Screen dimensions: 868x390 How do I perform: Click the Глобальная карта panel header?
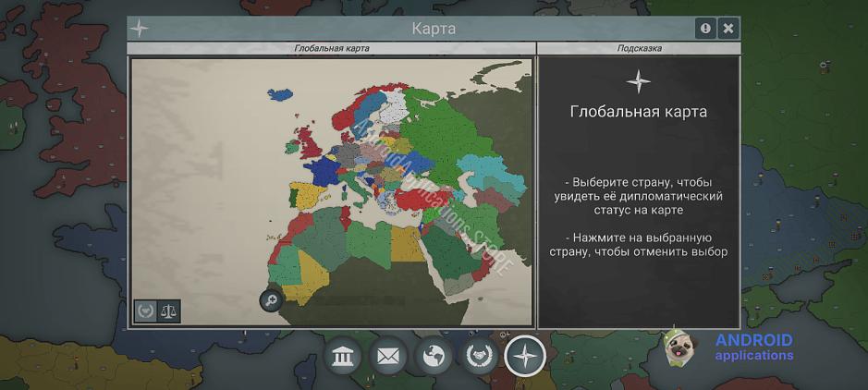pyautogui.click(x=332, y=48)
